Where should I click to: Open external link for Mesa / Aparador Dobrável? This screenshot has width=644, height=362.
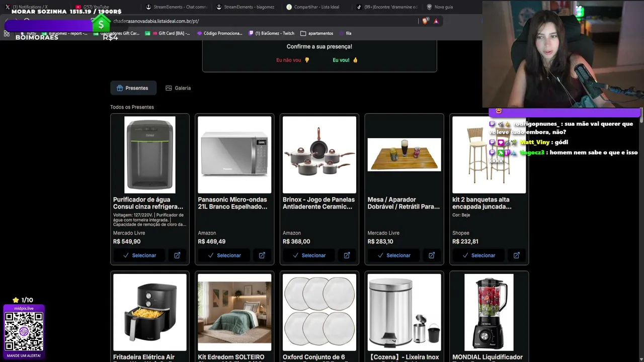coord(432,255)
